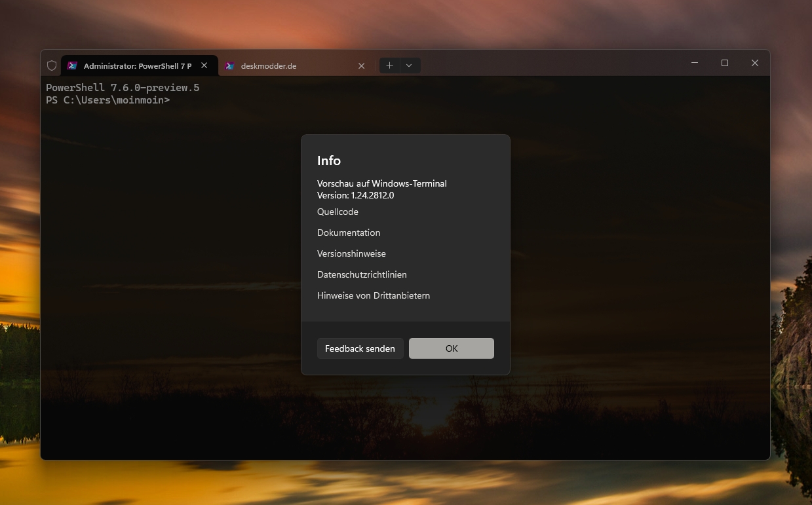
Task: Click the PowerShell icon on the Administrator tab
Action: point(73,65)
